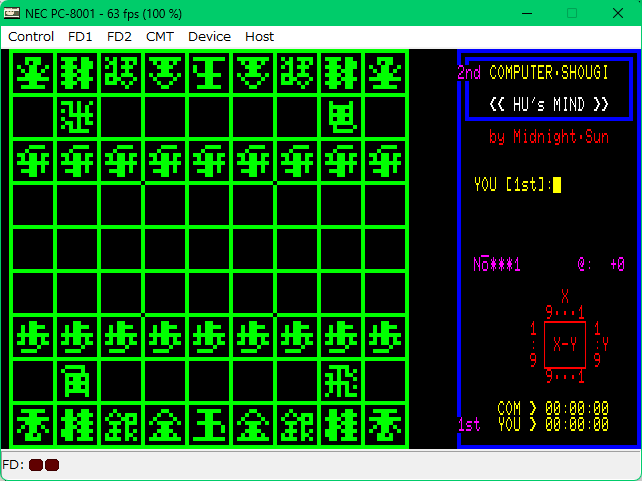Click the 'COMPUTER·SHOUGI' title text
642x481 pixels.
(549, 73)
